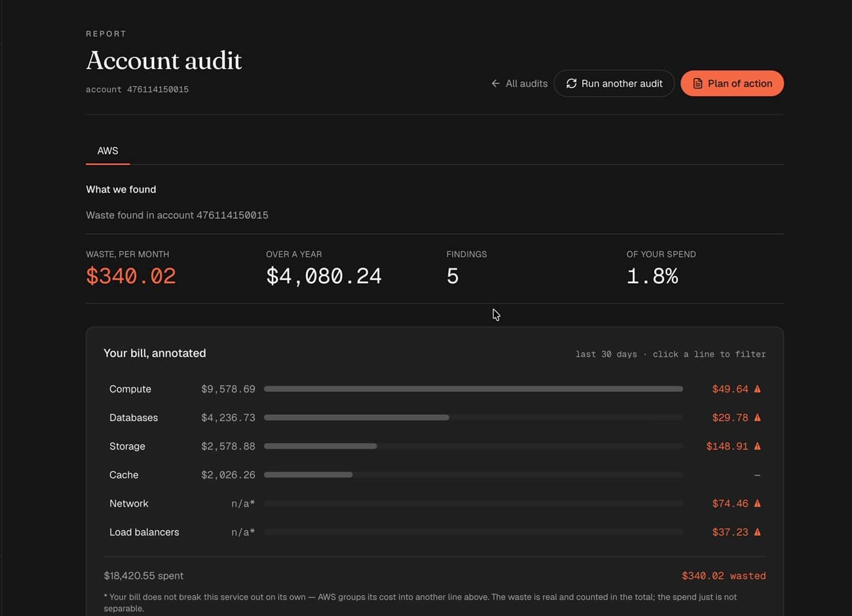Filter by the Compute bill line
Screen dimensions: 852x616
point(435,389)
